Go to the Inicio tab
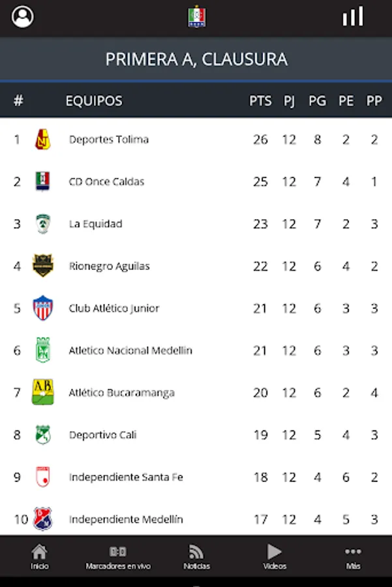This screenshot has width=392, height=587. [39, 557]
